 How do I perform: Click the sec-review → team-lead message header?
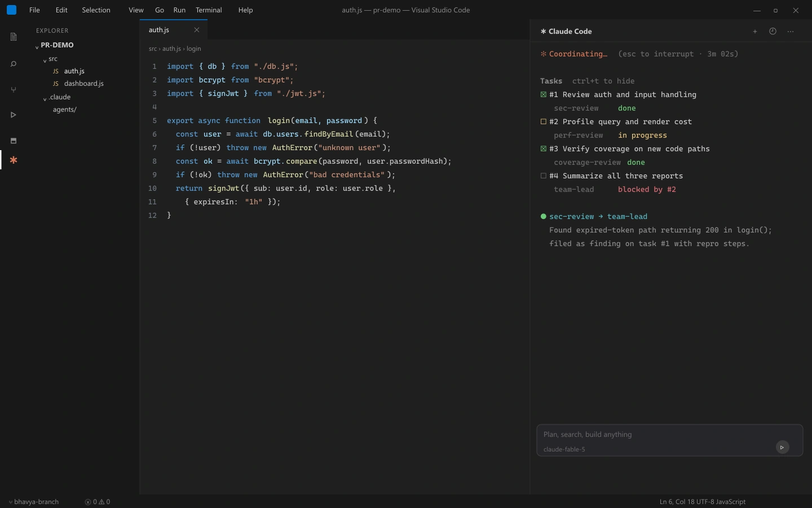coord(598,217)
